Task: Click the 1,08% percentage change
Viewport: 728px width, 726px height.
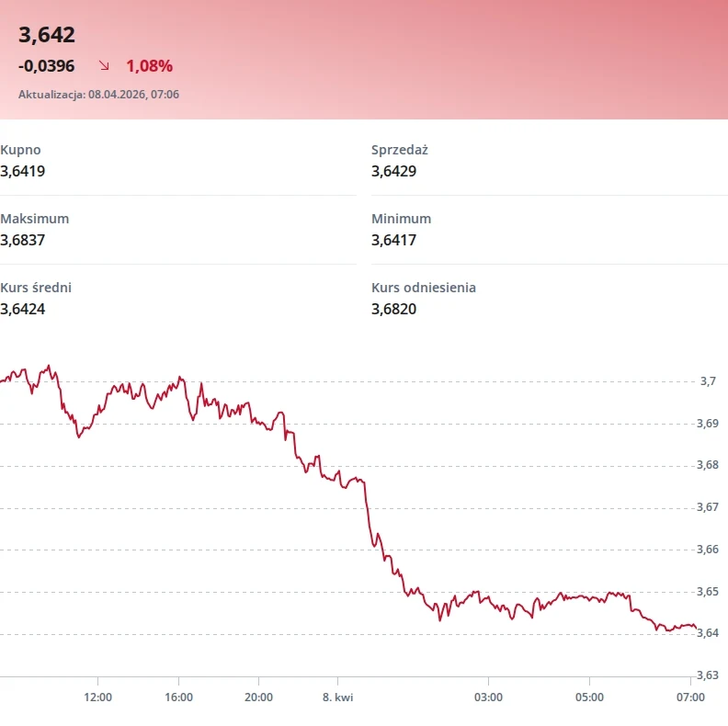Action: (149, 66)
